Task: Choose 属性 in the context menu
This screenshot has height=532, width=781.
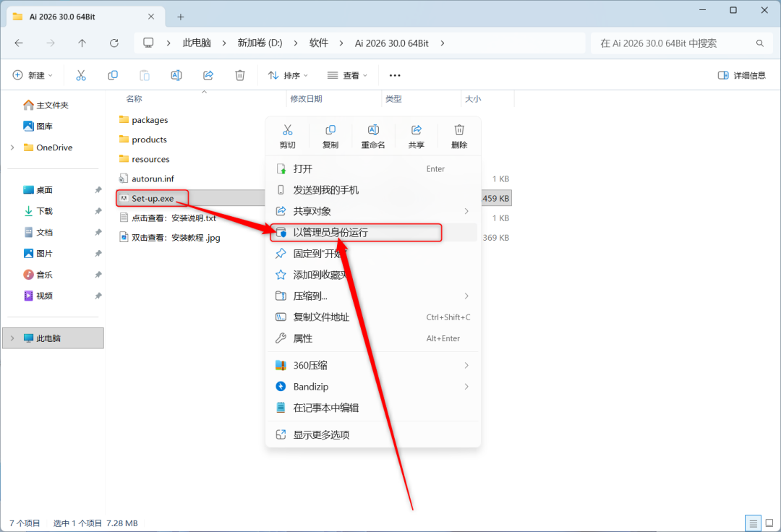Action: coord(303,338)
